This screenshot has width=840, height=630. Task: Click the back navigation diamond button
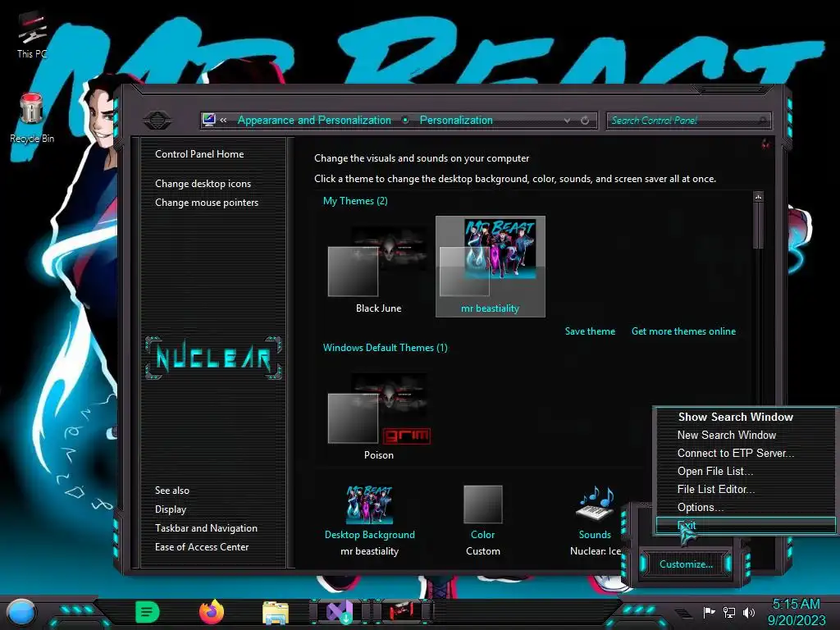point(157,120)
